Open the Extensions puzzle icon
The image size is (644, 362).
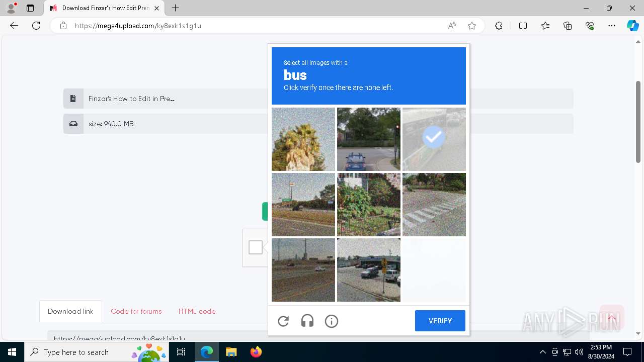pyautogui.click(x=499, y=26)
